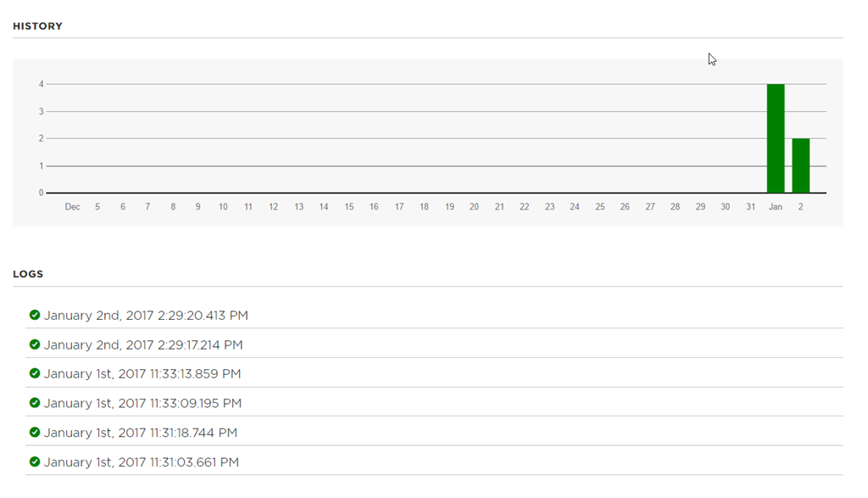This screenshot has height=498, width=868.
Task: Open the January 2nd 2:29:17.214 PM log entry
Action: click(x=143, y=345)
